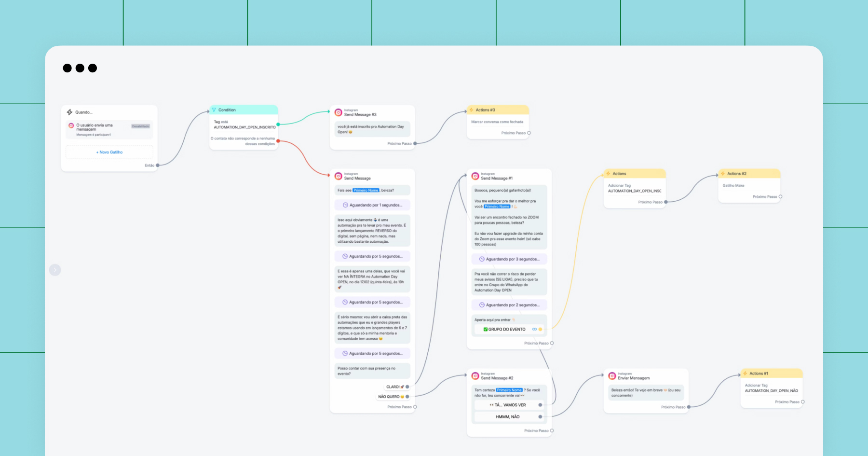Click the Condition node header
Viewport: 868px width, 456px height.
point(244,110)
